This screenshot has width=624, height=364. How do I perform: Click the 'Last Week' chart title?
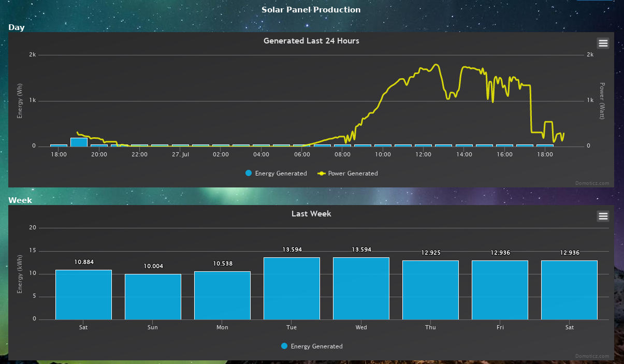tap(311, 213)
